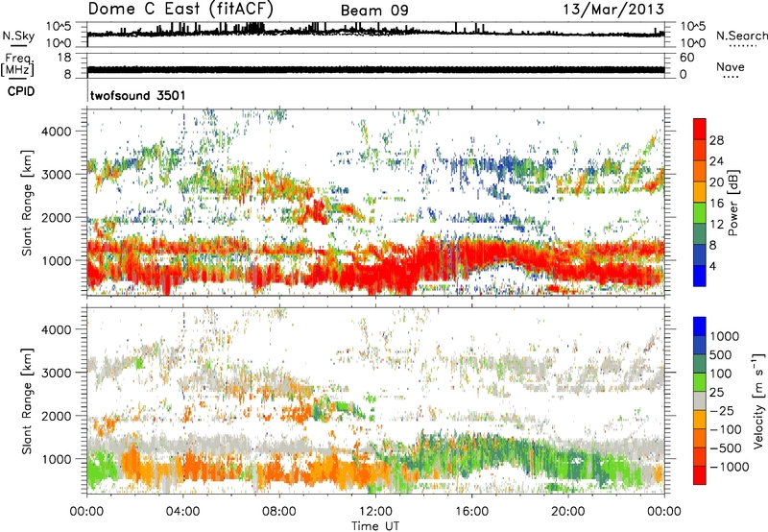Click the '16:00' time axis tick label
Screen dimensions: 768x532
coord(471,512)
